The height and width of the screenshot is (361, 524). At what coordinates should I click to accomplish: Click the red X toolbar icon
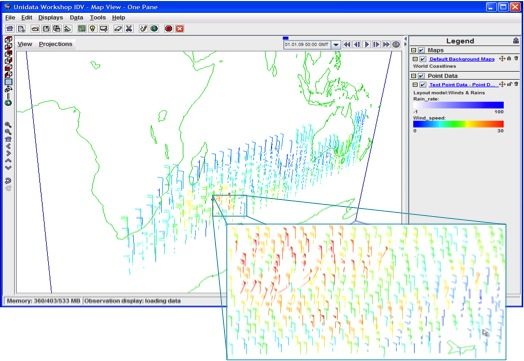pos(180,29)
